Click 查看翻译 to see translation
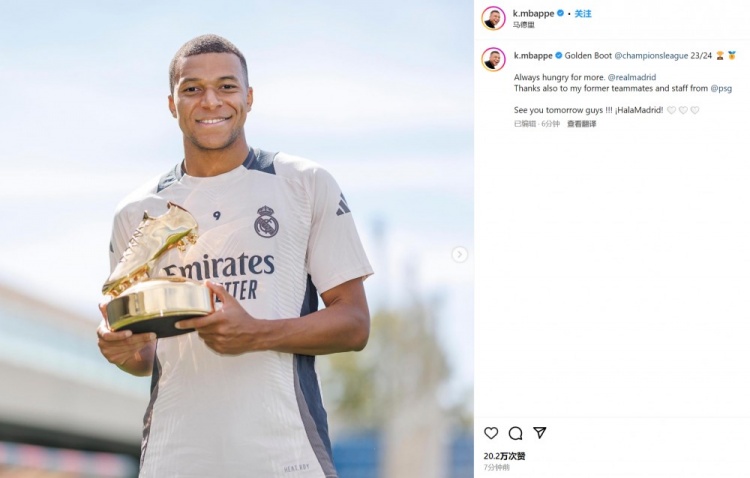This screenshot has height=478, width=750. click(x=582, y=123)
